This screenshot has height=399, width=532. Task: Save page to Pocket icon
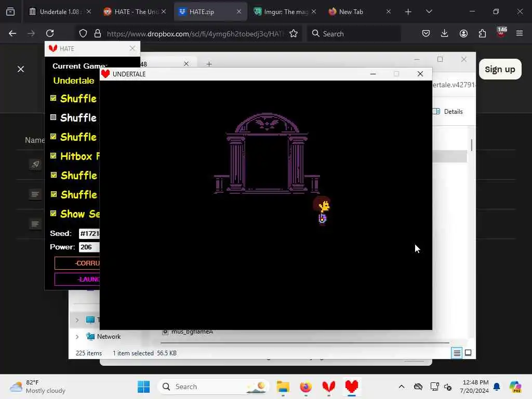point(426,33)
